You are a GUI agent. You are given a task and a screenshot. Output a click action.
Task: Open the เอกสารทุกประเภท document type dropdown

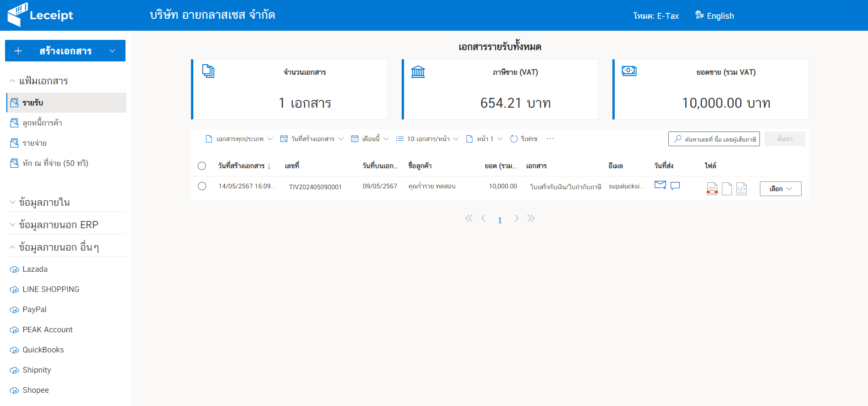click(239, 139)
